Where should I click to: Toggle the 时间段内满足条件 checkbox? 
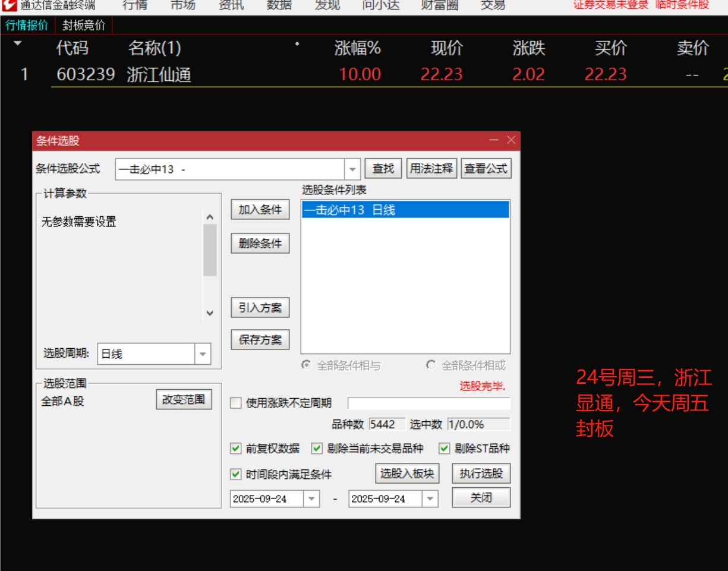(236, 474)
